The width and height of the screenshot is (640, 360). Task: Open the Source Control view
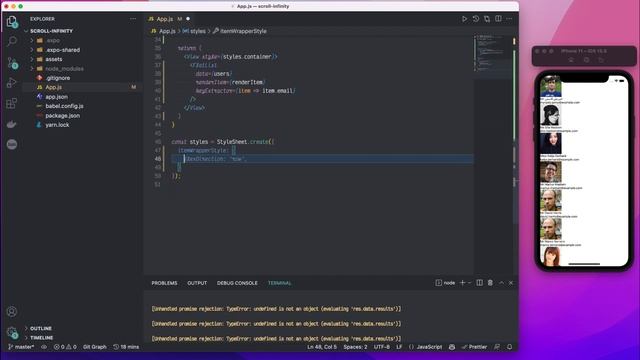pyautogui.click(x=12, y=62)
